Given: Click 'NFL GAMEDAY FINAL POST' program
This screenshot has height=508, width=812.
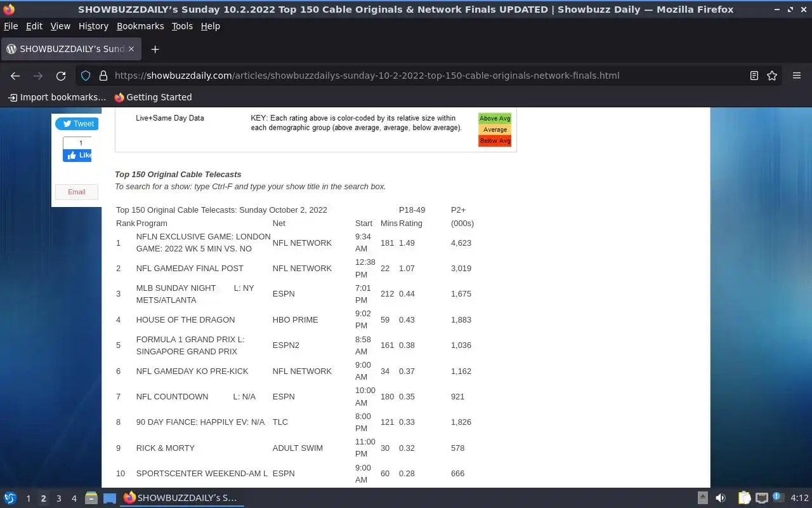Looking at the screenshot, I should coord(190,269).
